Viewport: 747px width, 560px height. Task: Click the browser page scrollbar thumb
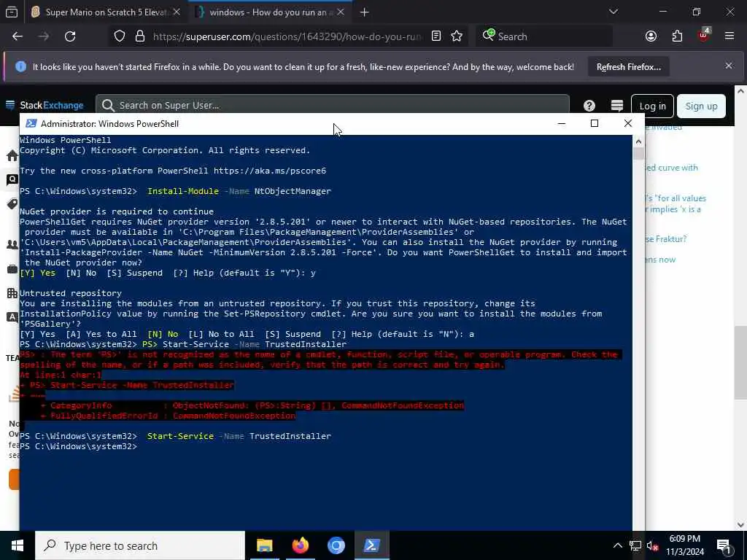point(740,363)
